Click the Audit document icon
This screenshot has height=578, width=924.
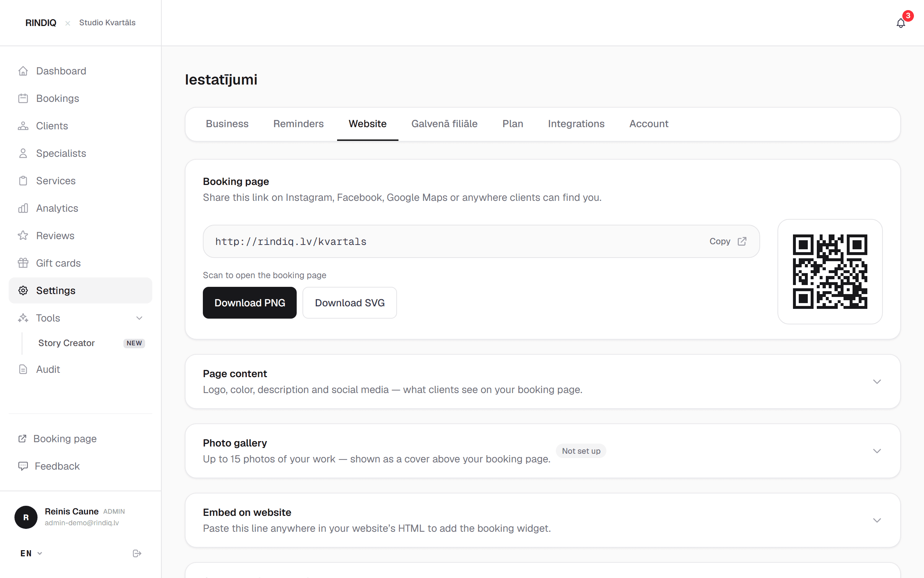[23, 369]
